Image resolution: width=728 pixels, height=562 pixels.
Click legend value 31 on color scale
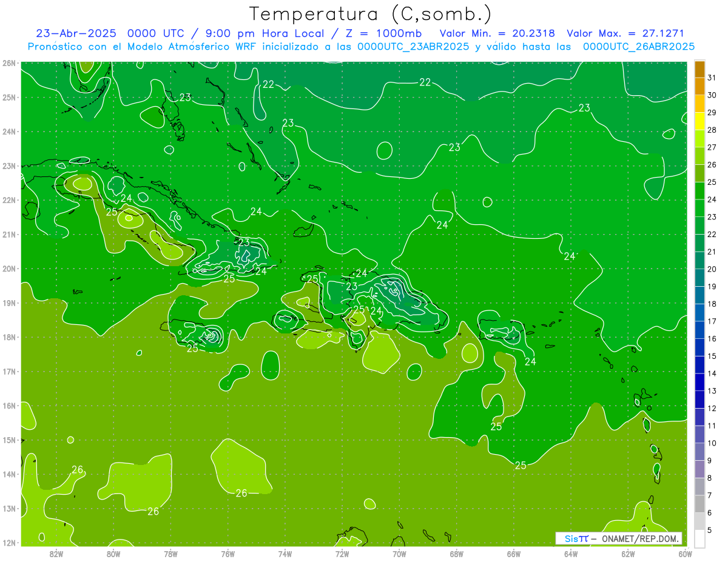(712, 77)
